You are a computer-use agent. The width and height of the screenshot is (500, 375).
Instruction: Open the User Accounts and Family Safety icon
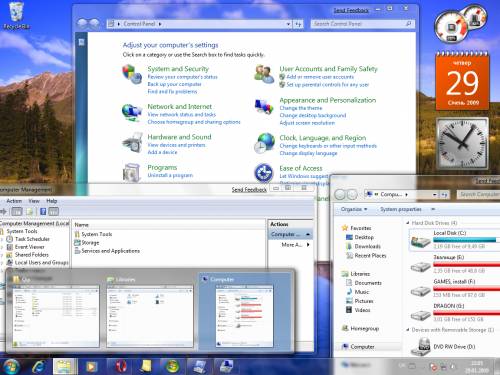(264, 74)
